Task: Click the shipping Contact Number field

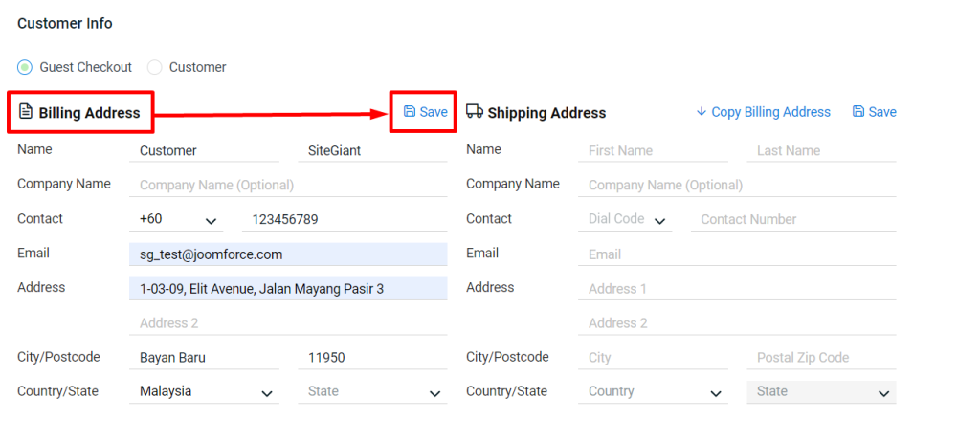Action: pos(792,219)
